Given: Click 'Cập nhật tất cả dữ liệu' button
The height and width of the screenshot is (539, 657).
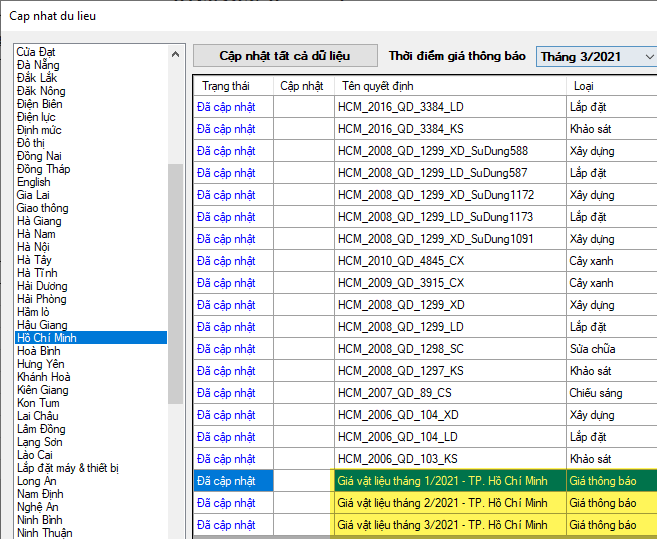Looking at the screenshot, I should pos(285,56).
